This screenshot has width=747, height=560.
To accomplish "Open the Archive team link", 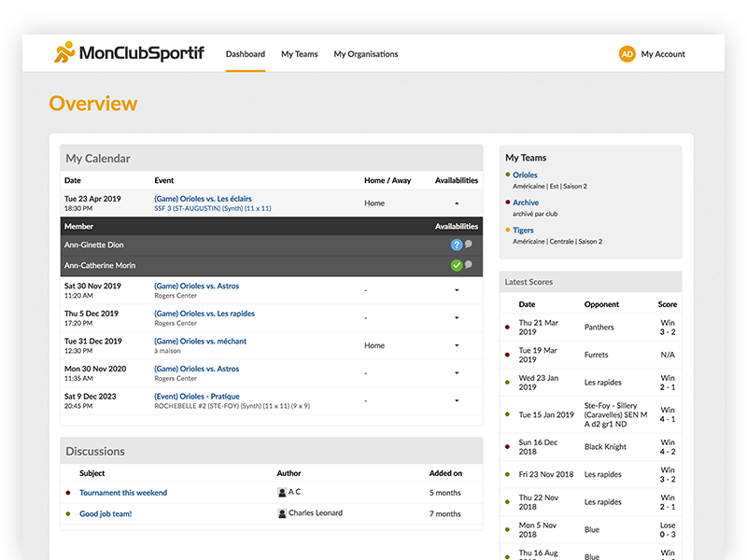I will 526,203.
